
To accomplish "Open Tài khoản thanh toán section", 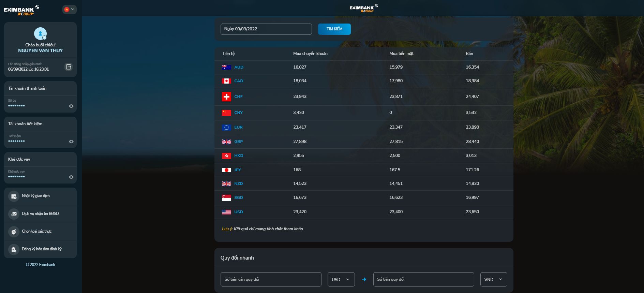I will (x=27, y=88).
